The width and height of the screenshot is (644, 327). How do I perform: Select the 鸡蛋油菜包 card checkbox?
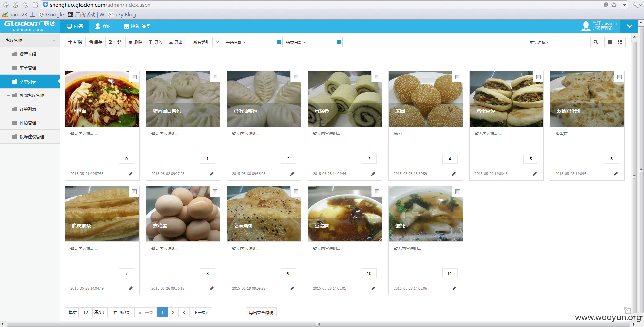(296, 77)
